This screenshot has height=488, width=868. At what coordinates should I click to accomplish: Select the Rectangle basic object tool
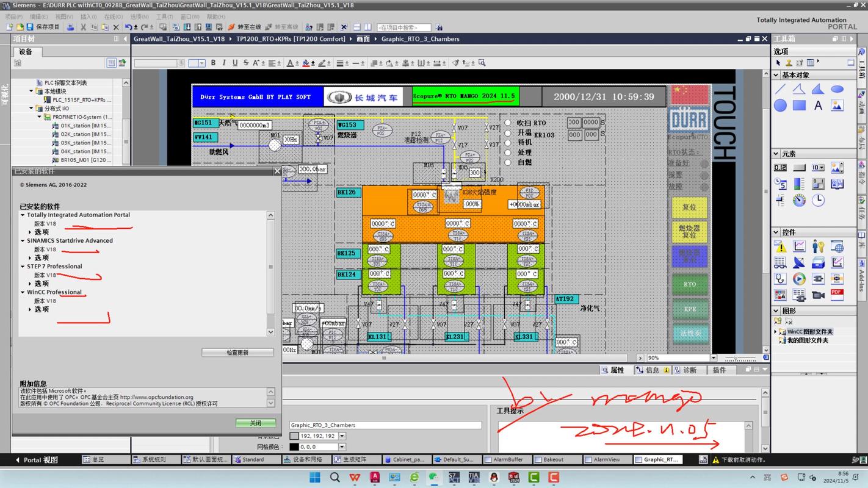click(799, 106)
